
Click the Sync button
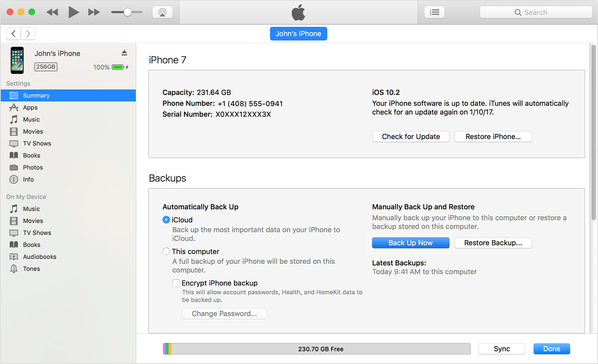(502, 349)
